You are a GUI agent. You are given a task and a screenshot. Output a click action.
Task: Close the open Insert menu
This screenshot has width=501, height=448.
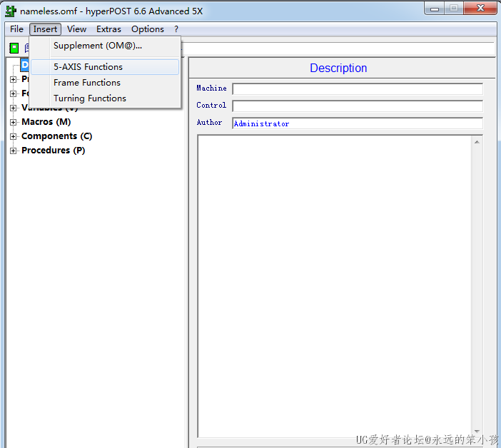click(45, 29)
